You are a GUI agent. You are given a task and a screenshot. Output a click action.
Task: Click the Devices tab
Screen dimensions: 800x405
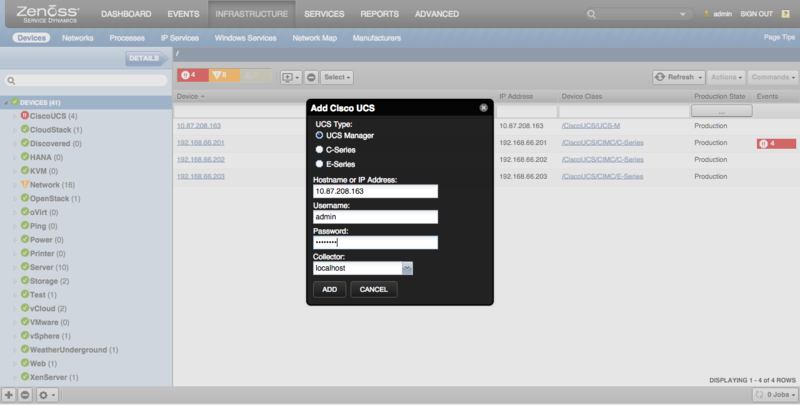click(x=31, y=38)
